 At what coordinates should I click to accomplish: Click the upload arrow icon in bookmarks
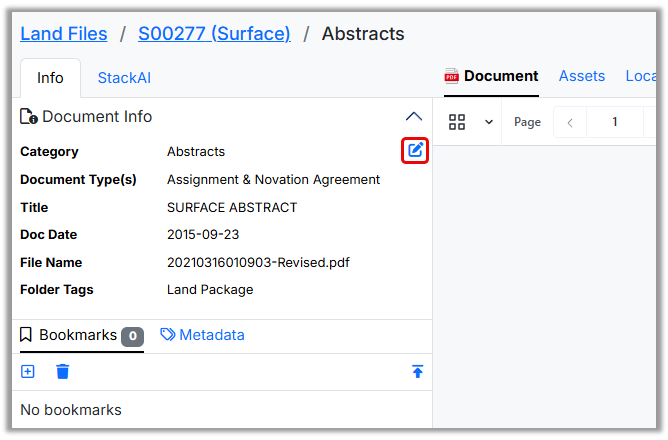[x=418, y=372]
